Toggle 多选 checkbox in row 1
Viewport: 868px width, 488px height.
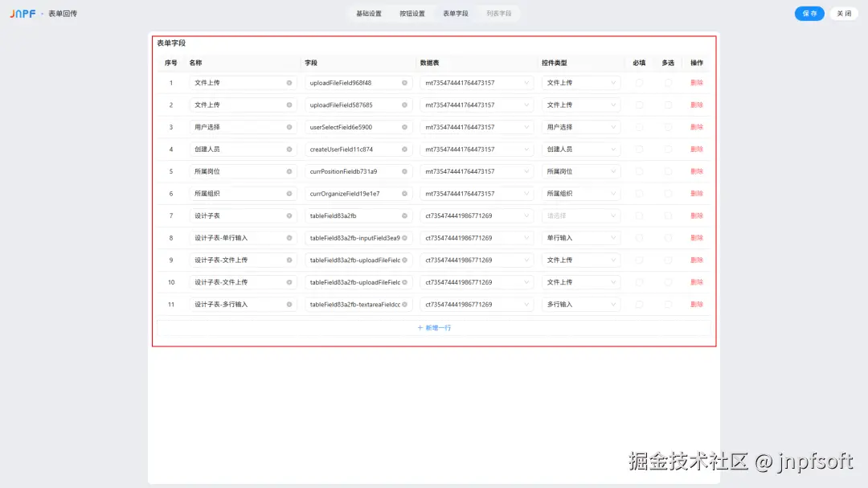668,83
